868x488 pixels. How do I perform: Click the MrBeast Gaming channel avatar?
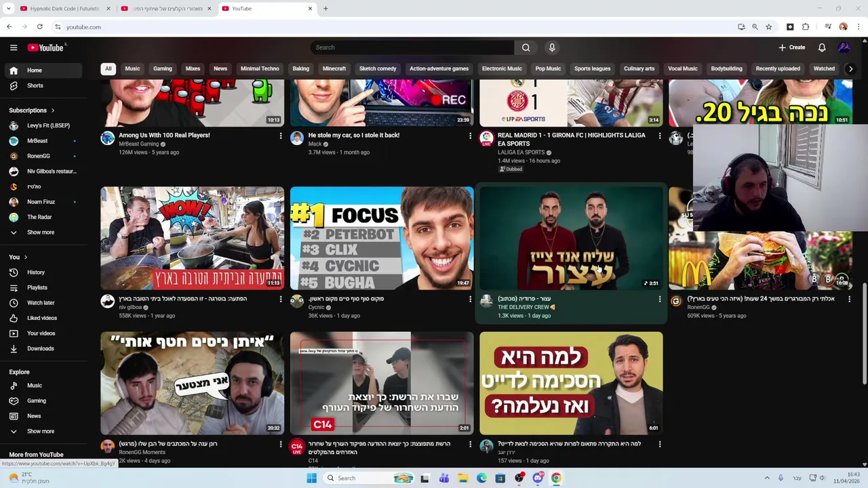click(x=108, y=138)
